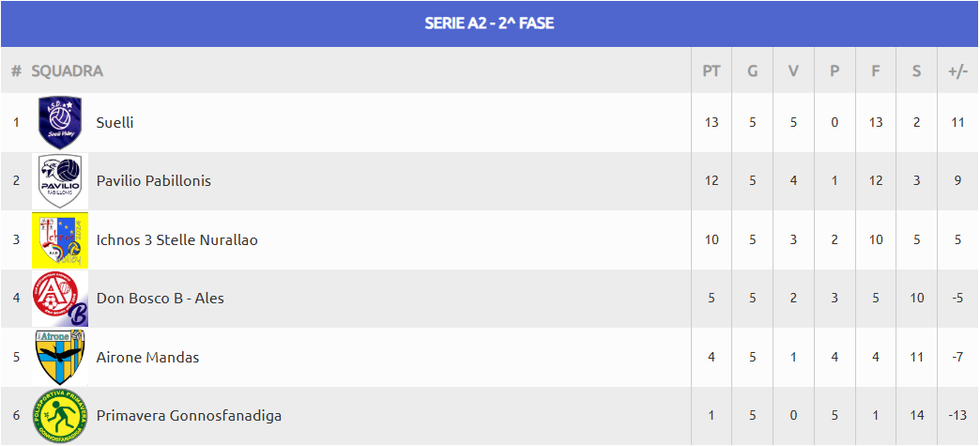This screenshot has height=446, width=980.
Task: Select the V column header
Action: click(793, 70)
